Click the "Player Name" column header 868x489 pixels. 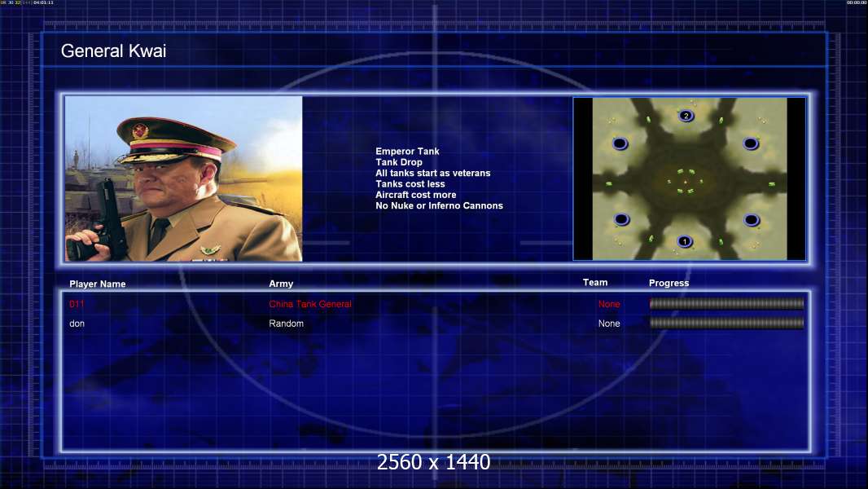click(98, 284)
